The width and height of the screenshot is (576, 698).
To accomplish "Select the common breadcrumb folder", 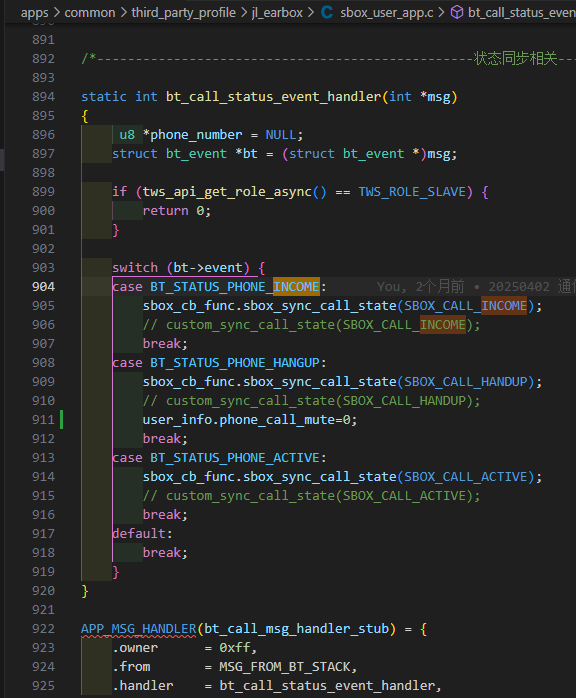I will pyautogui.click(x=90, y=12).
